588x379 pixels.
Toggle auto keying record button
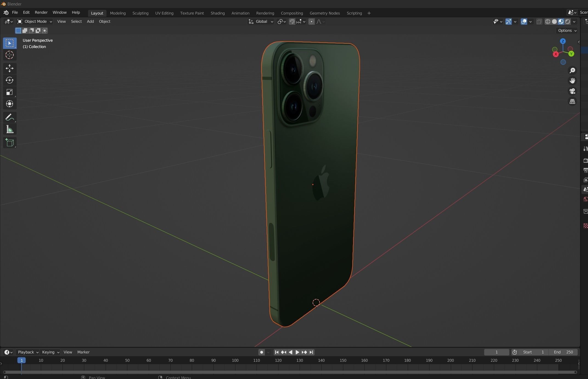(261, 352)
